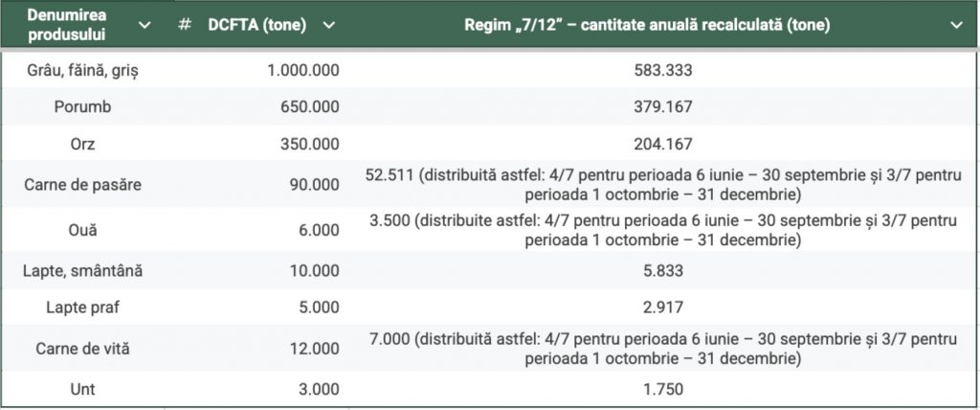Select the 583.333 recalculated quantity cell
980x410 pixels.
[x=662, y=70]
